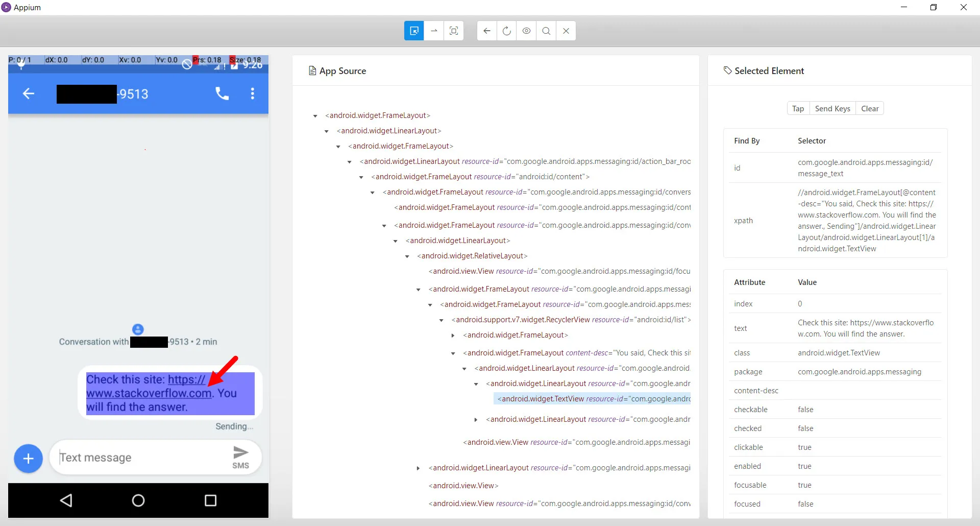Tap the Android home circle button

138,500
